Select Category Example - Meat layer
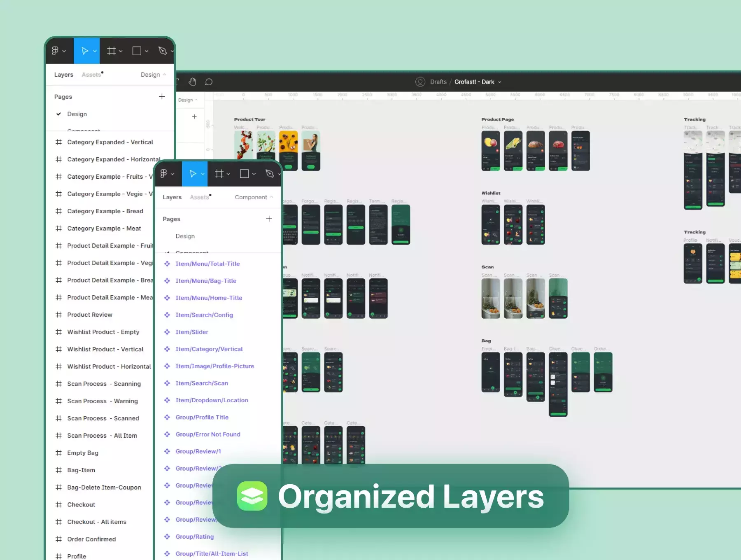741x560 pixels. (104, 228)
